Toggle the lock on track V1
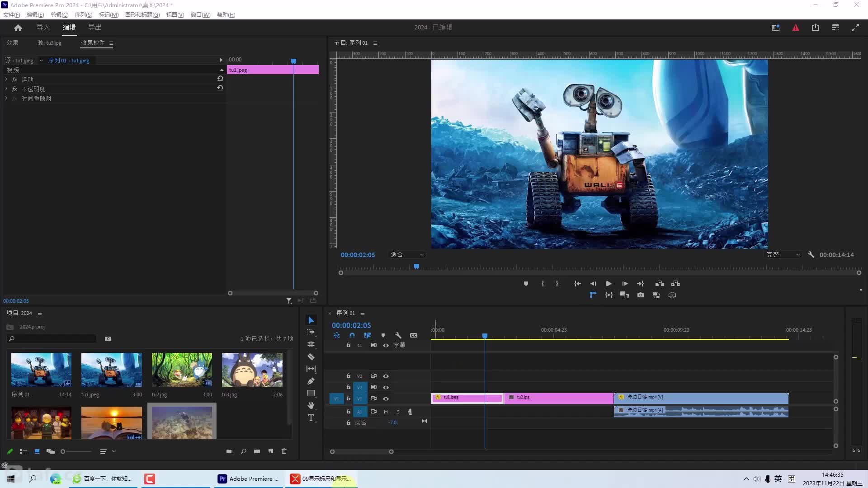This screenshot has width=868, height=488. point(348,399)
